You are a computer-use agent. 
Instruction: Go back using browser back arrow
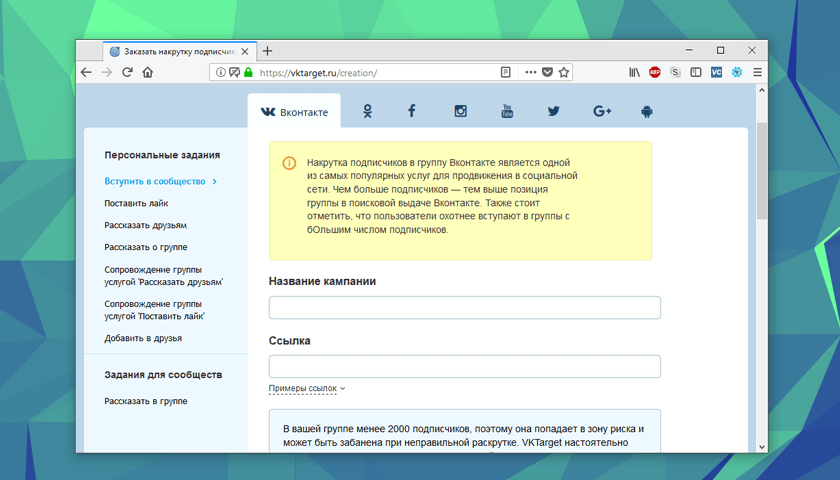coord(86,72)
